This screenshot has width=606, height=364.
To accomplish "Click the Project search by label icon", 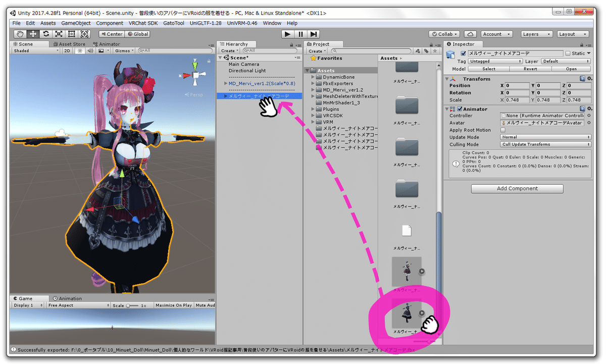I will pos(426,51).
